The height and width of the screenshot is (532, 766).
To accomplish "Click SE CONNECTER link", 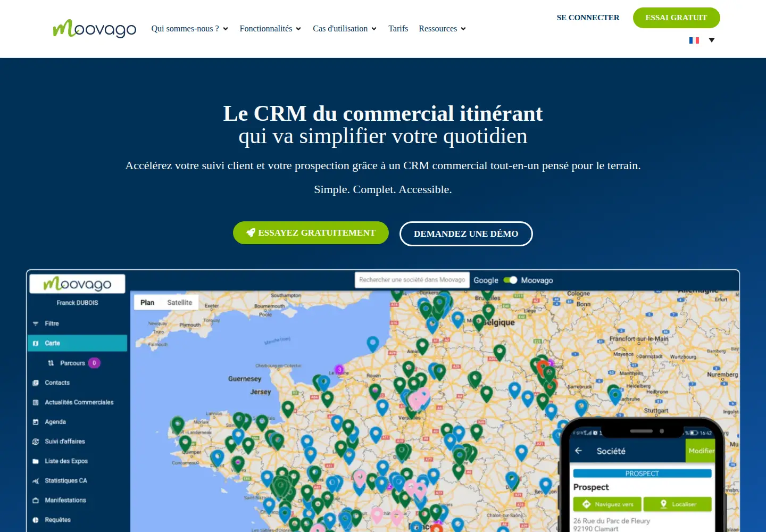I will click(x=588, y=18).
